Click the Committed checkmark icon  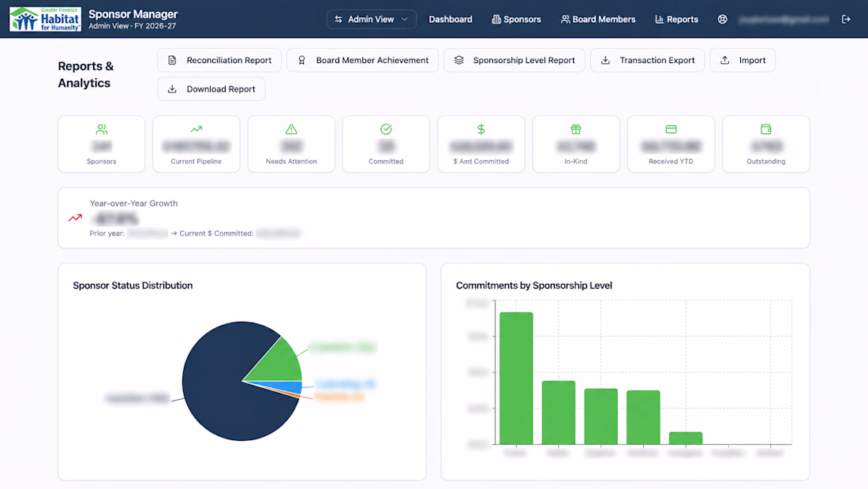tap(386, 129)
